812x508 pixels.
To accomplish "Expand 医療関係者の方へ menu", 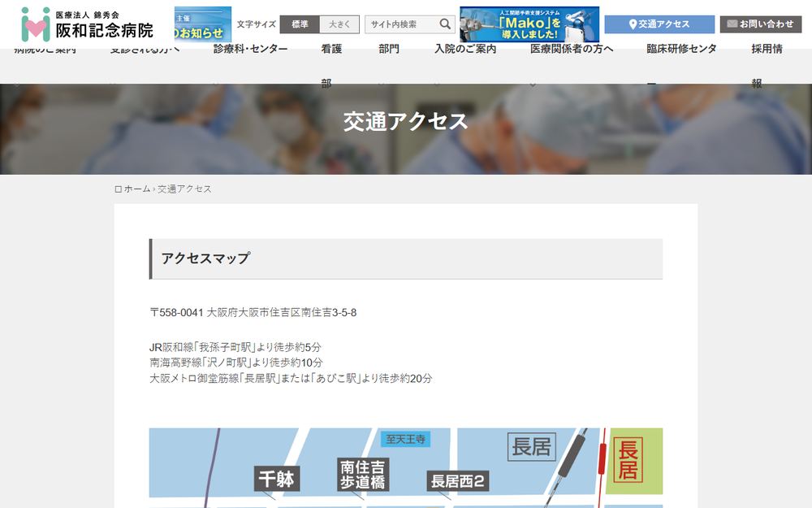I will (x=572, y=49).
